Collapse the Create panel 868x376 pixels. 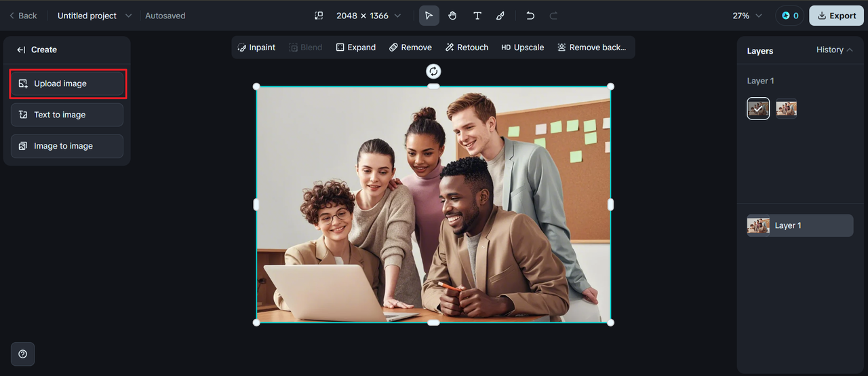click(21, 50)
